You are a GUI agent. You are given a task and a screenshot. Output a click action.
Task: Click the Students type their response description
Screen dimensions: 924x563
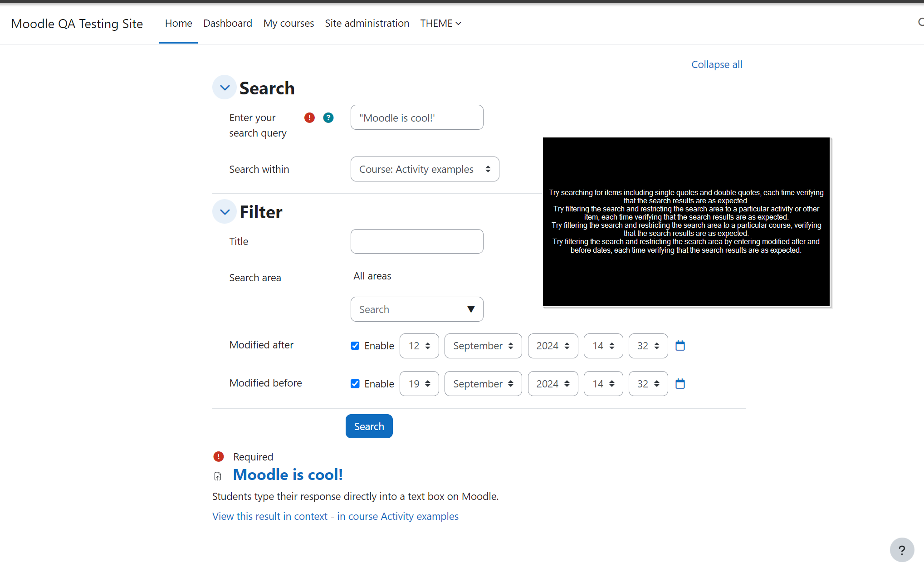click(355, 496)
